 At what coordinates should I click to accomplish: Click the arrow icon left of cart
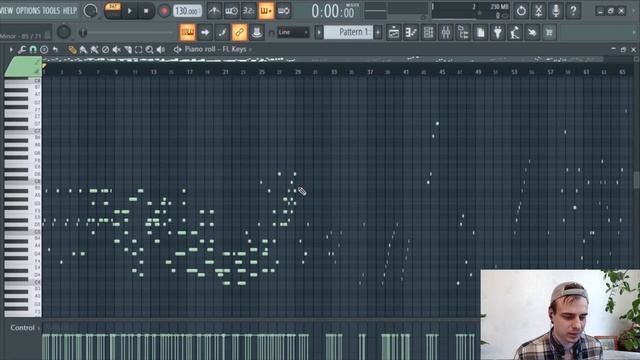point(532,32)
